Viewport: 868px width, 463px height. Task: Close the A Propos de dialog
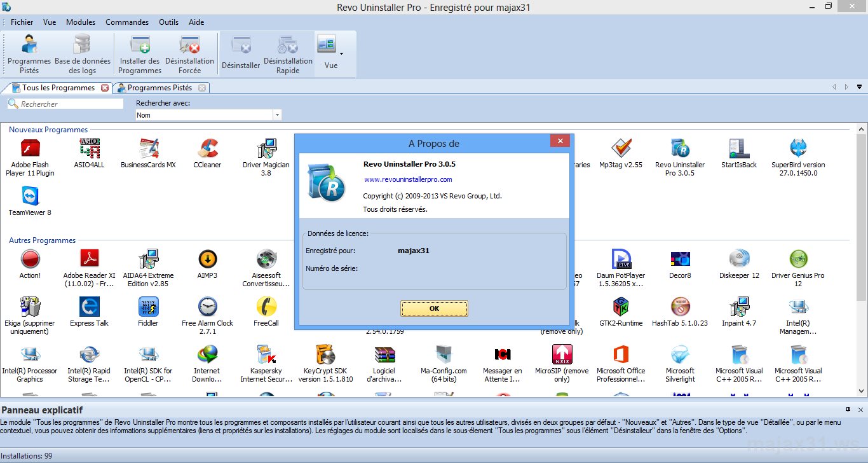(559, 141)
